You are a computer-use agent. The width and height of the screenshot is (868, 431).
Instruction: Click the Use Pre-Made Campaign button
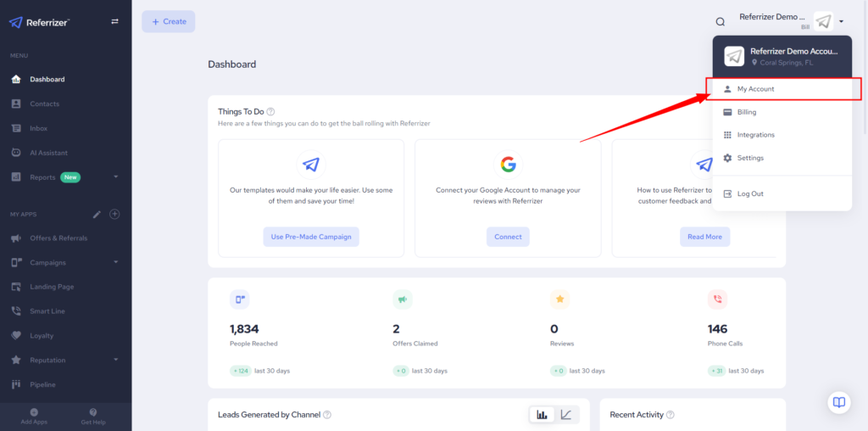[310, 237]
